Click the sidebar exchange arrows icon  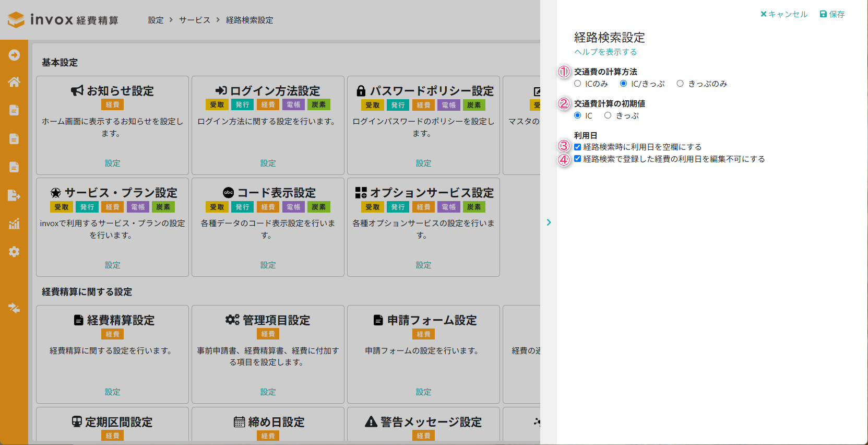(14, 308)
